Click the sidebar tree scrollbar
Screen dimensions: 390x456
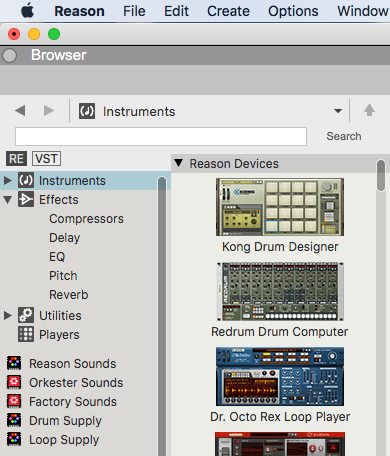coord(162,316)
